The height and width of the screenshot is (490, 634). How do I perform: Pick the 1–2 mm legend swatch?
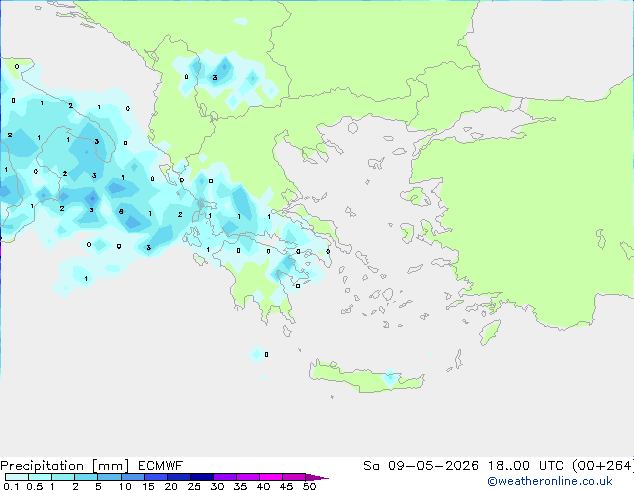(x=63, y=477)
